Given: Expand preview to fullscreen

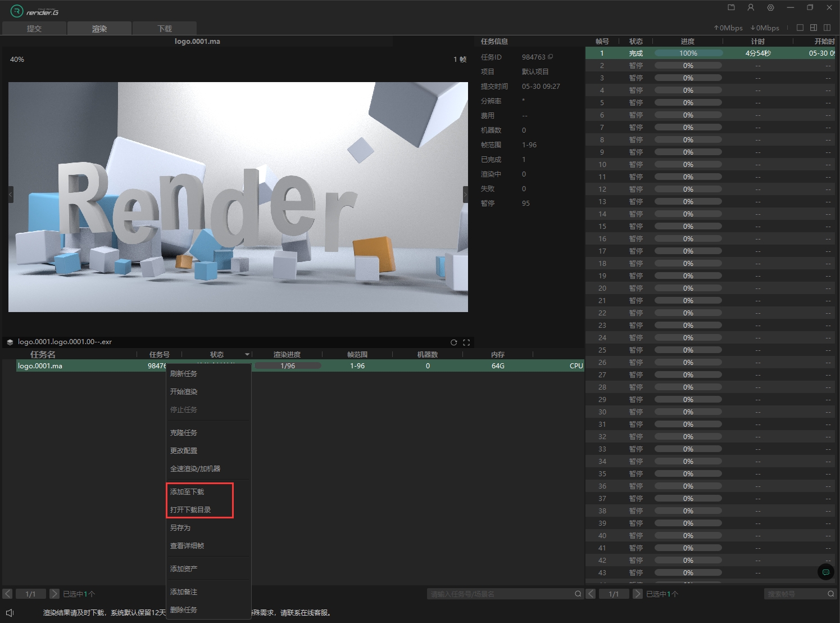Looking at the screenshot, I should pyautogui.click(x=466, y=342).
